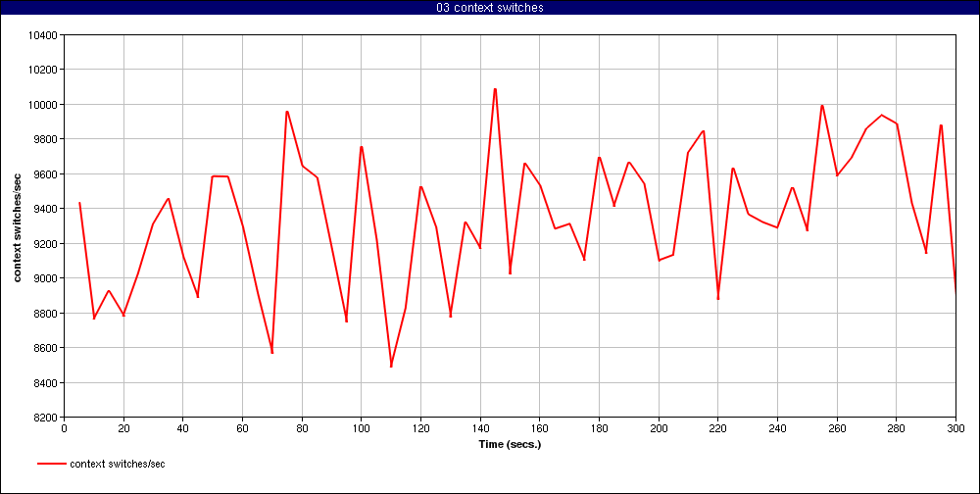Click the vertical 'context switches/sec' y-axis label
The width and height of the screenshot is (980, 494).
[x=18, y=225]
